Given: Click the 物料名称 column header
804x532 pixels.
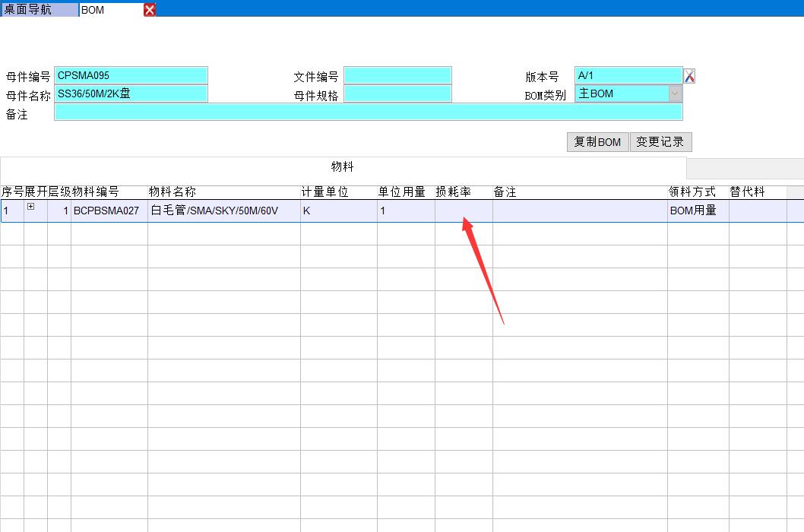Looking at the screenshot, I should coord(173,192).
